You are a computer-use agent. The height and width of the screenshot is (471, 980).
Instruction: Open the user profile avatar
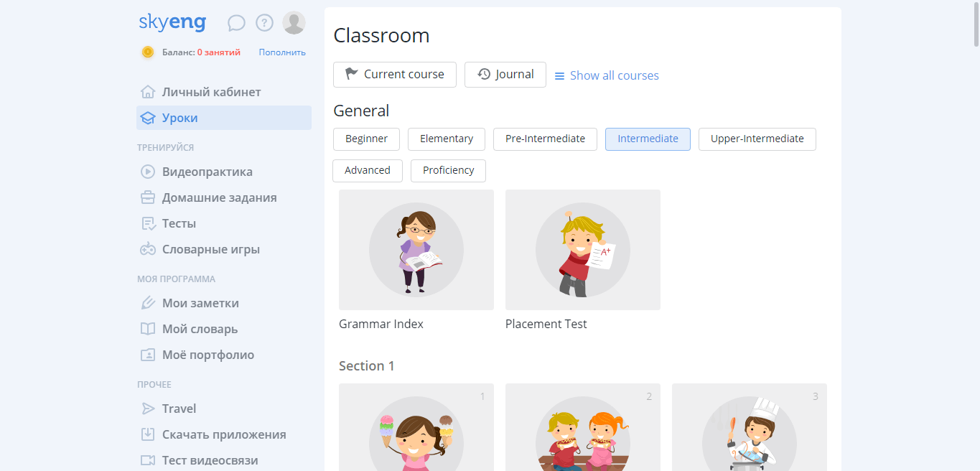[x=294, y=23]
